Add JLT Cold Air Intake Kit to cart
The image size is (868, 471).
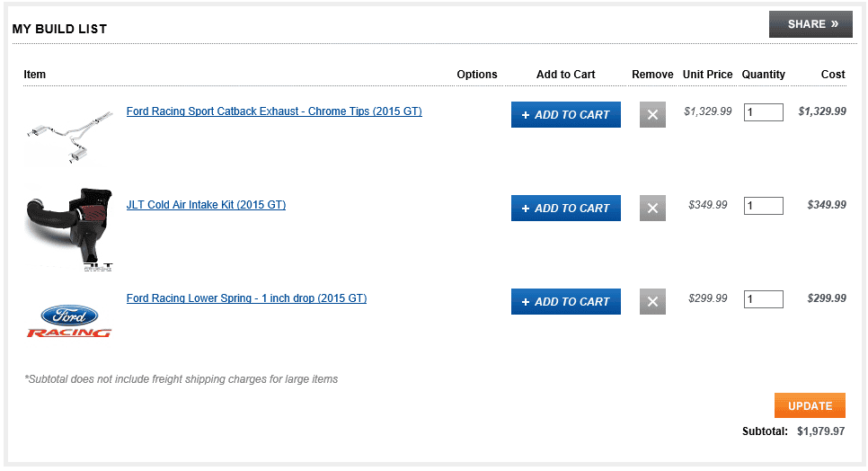(x=566, y=209)
